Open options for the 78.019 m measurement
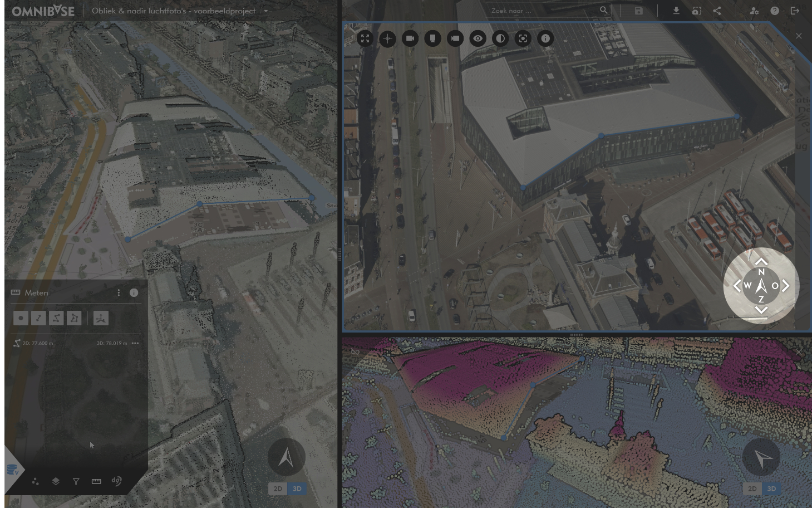Image resolution: width=812 pixels, height=508 pixels. 135,343
